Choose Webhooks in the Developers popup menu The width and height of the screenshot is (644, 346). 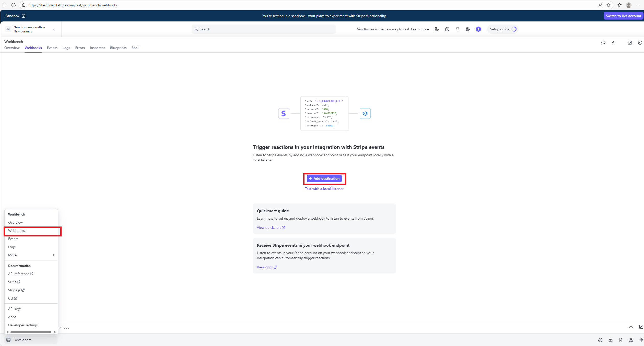pos(31,231)
